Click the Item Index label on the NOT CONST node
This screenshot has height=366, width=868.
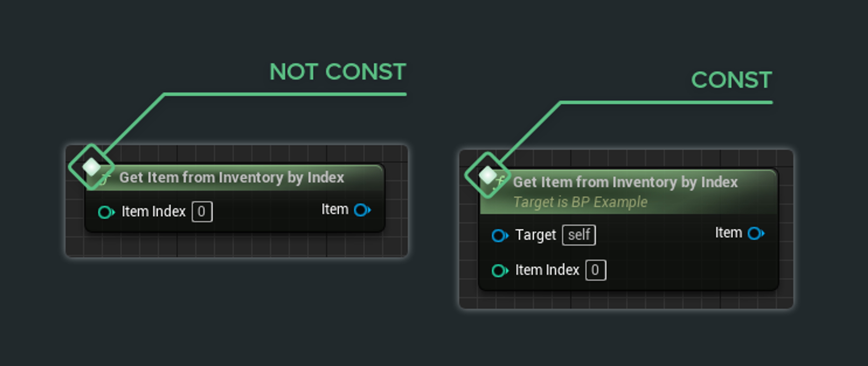[x=153, y=212]
